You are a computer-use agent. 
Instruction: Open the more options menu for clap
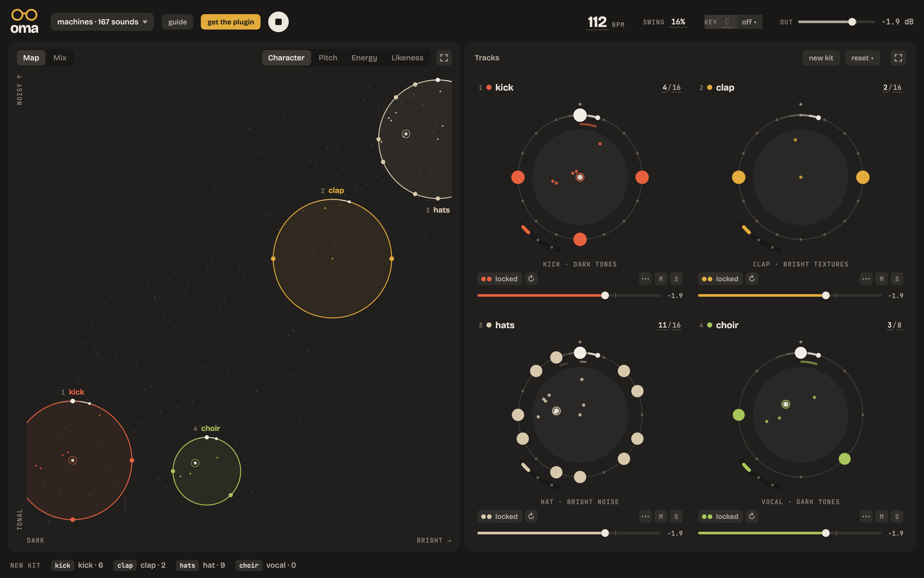pos(866,279)
